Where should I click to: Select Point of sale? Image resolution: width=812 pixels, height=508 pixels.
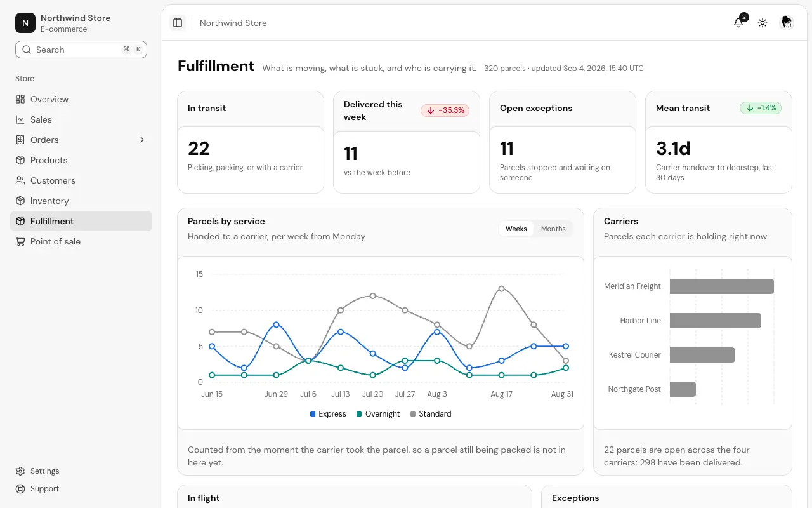click(81, 241)
